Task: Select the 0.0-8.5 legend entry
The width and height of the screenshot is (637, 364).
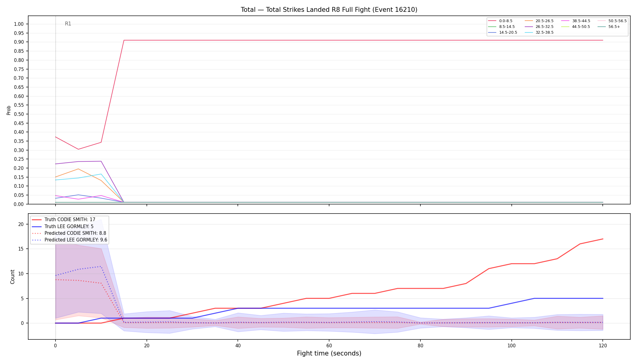Action: point(500,21)
